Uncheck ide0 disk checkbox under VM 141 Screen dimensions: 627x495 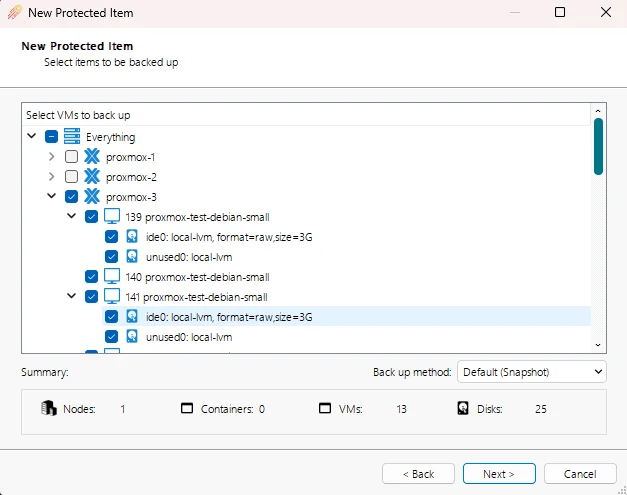point(111,317)
